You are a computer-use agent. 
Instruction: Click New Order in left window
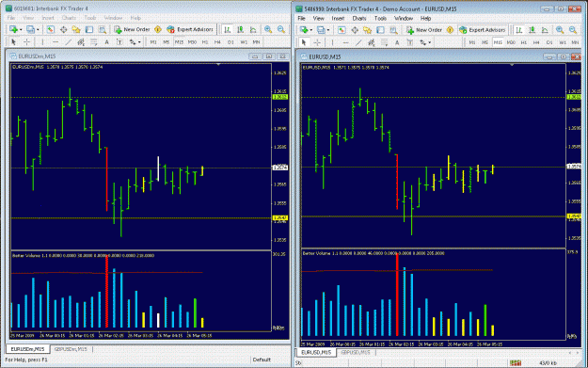tap(132, 29)
